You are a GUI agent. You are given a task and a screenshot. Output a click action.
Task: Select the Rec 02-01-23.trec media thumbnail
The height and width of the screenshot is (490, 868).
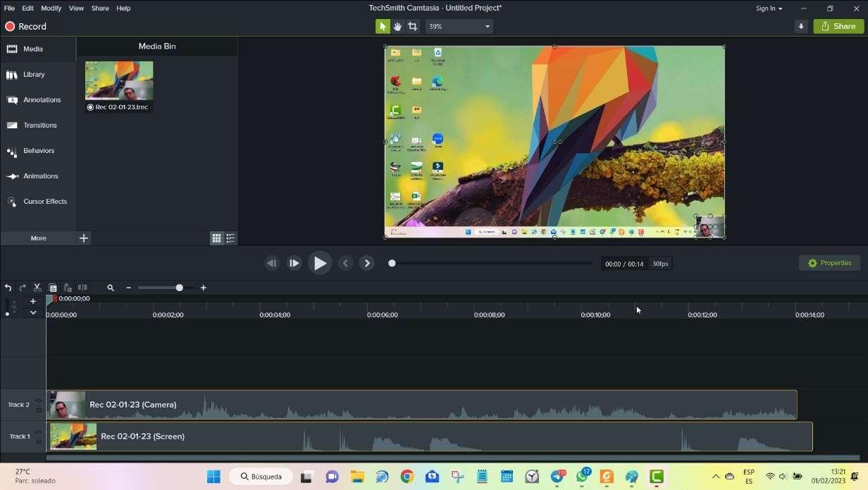coord(119,86)
